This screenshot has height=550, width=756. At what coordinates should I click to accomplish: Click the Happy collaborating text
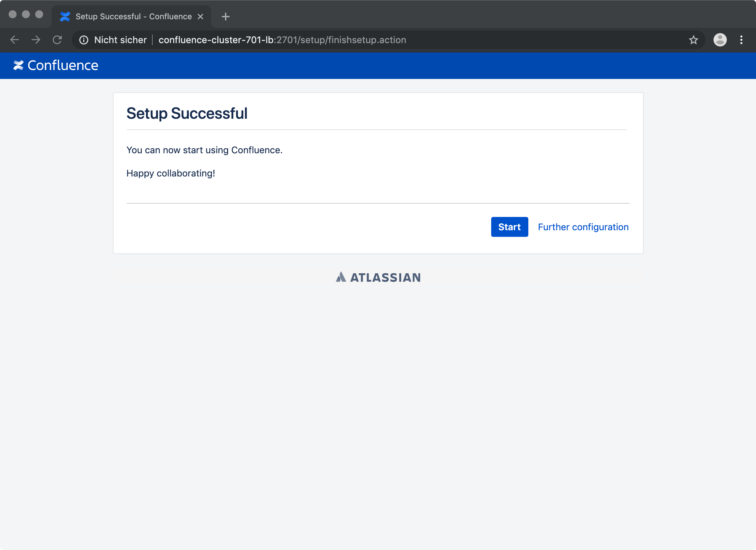click(171, 173)
